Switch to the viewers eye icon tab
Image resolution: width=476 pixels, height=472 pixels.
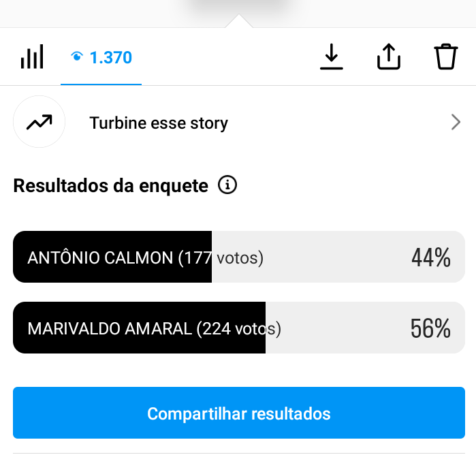(x=77, y=57)
